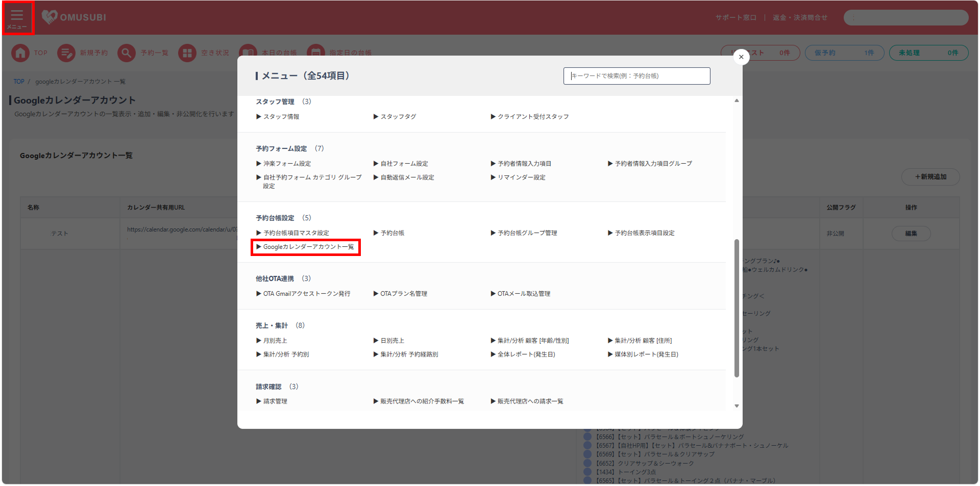Open 請求管理 menu item
Screen dimensions: 980x486
click(272, 401)
